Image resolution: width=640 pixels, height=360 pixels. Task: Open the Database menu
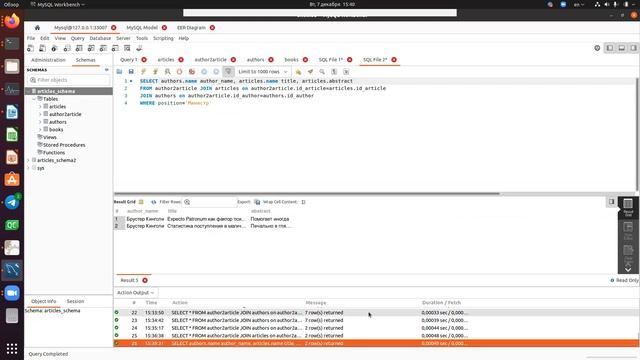pos(100,38)
